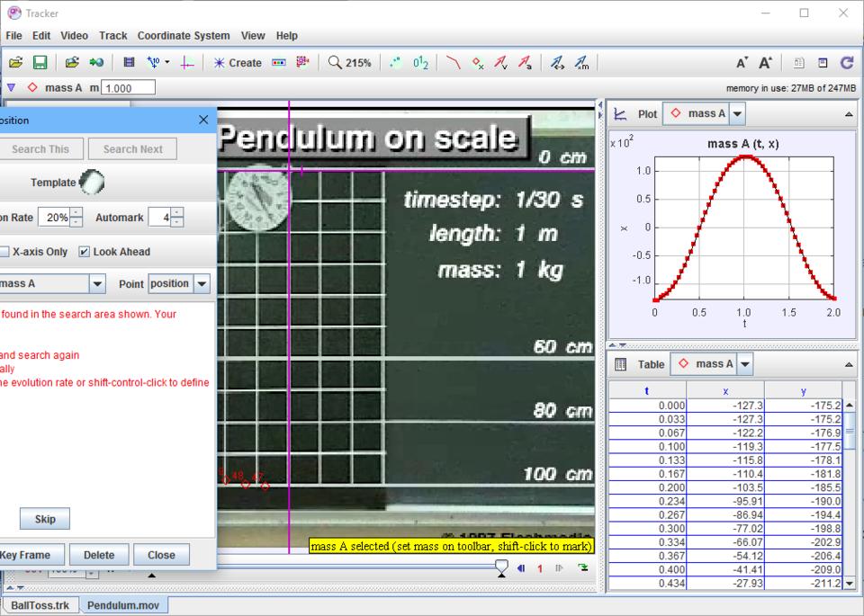864x616 pixels.
Task: Open the Coordinate System menu
Action: [x=184, y=36]
